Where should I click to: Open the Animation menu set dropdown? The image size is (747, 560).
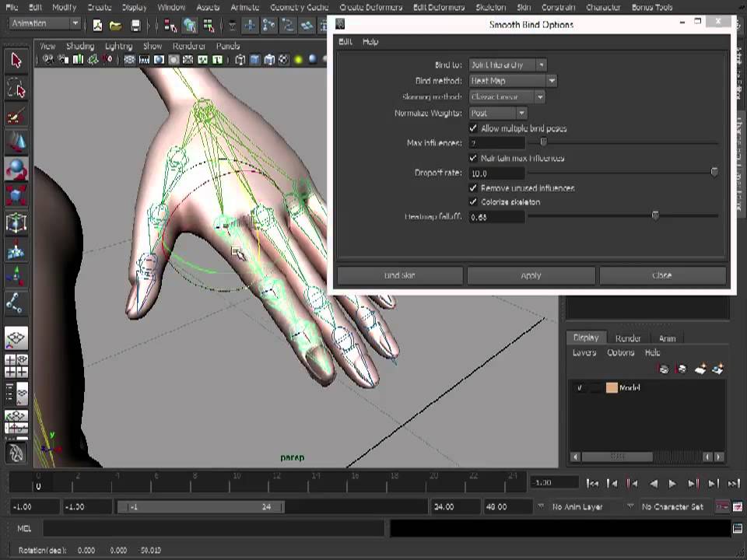tap(45, 23)
